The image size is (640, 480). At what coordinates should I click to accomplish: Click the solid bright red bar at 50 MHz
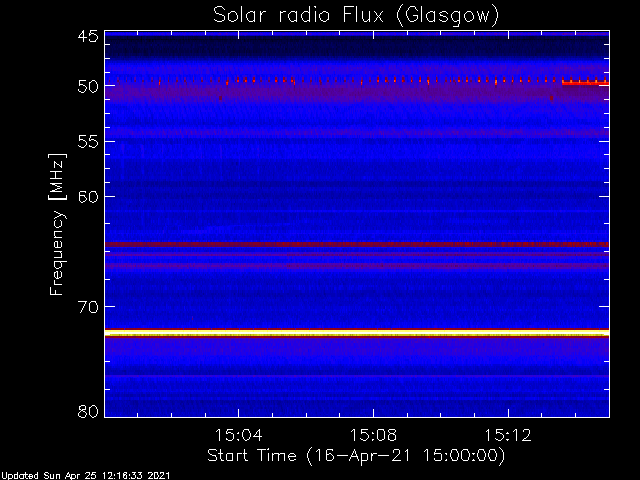pos(585,83)
